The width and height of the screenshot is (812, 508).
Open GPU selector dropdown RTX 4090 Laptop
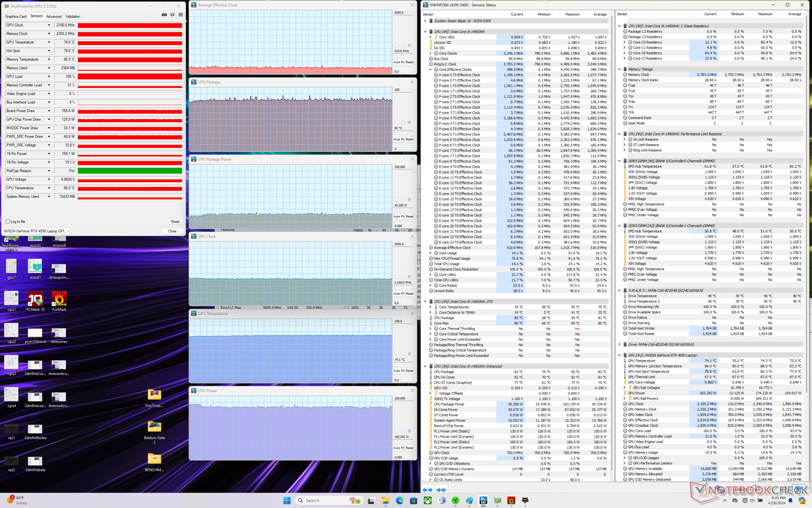pyautogui.click(x=37, y=231)
